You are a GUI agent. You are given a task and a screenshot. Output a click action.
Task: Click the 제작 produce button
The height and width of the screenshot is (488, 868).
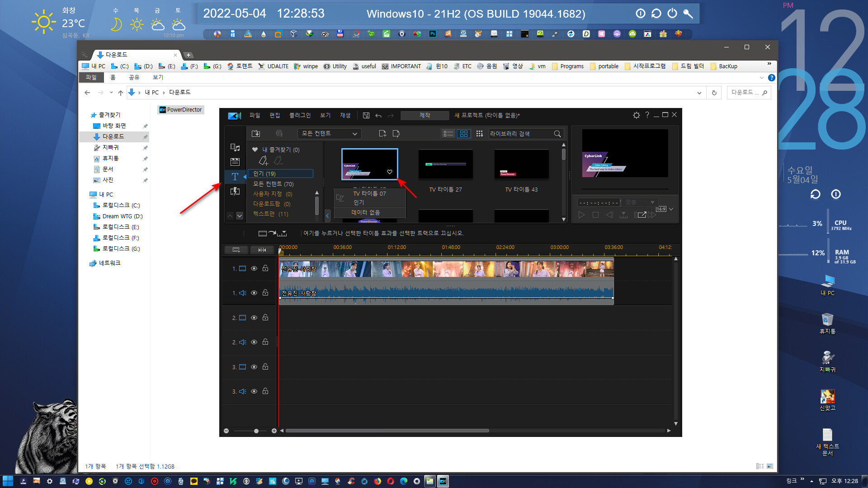click(425, 116)
